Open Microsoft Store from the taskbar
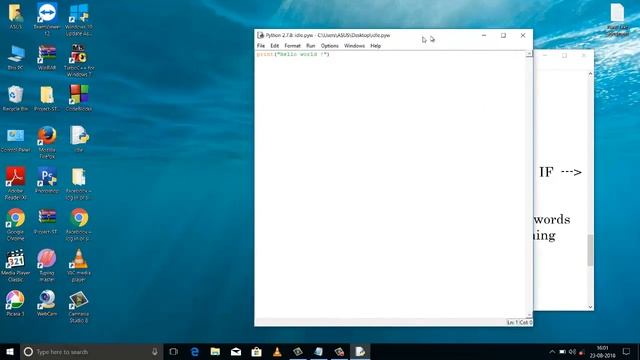Viewport: 640px width, 360px height. (256, 351)
